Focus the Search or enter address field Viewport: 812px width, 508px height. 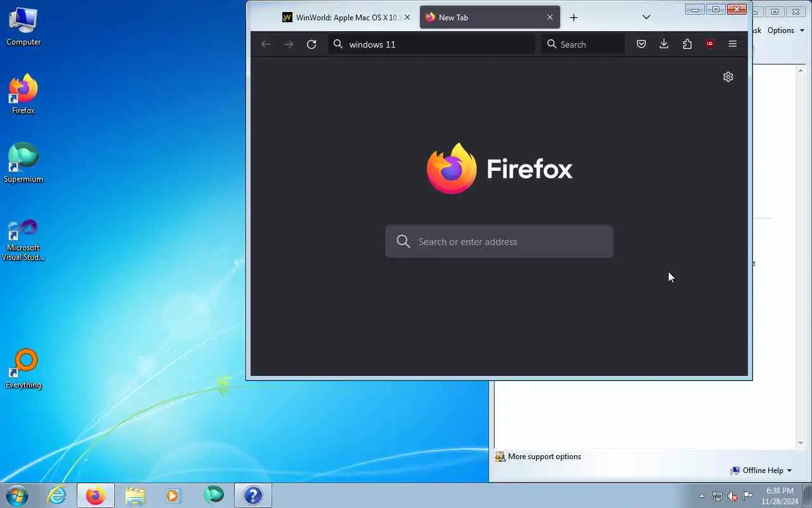click(499, 241)
